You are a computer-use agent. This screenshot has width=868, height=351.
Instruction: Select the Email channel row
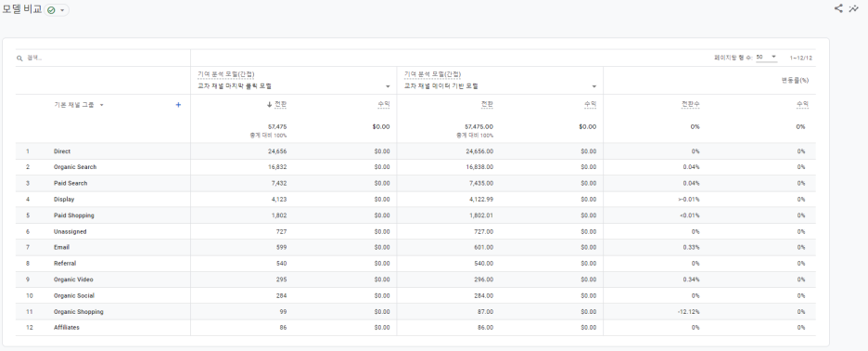(415, 247)
